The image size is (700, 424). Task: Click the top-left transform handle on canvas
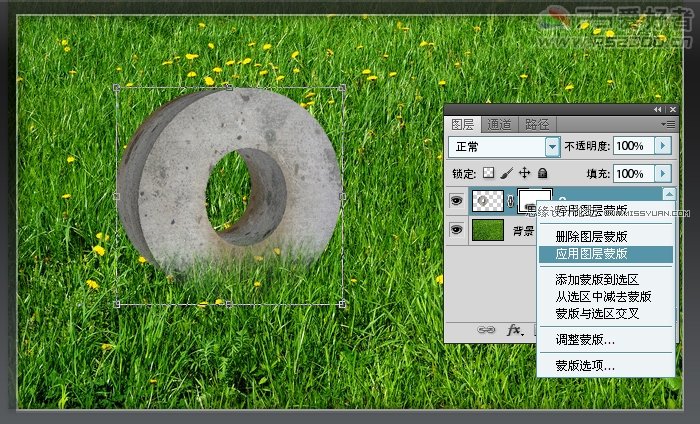pos(117,87)
